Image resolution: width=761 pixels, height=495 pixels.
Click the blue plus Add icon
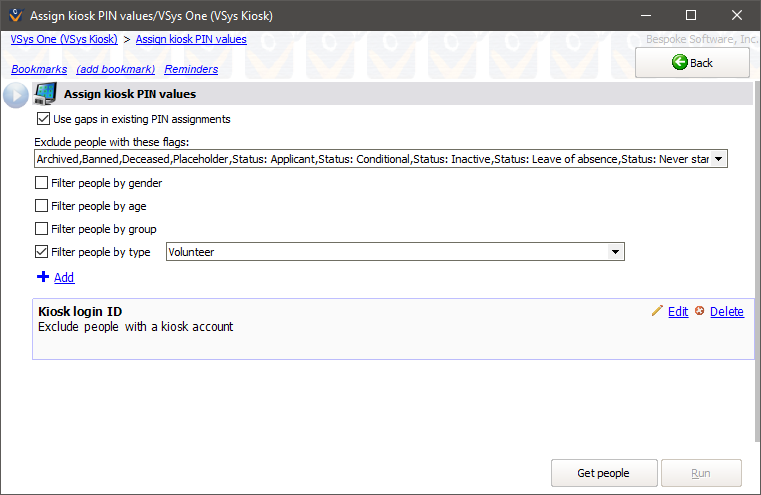(x=43, y=277)
